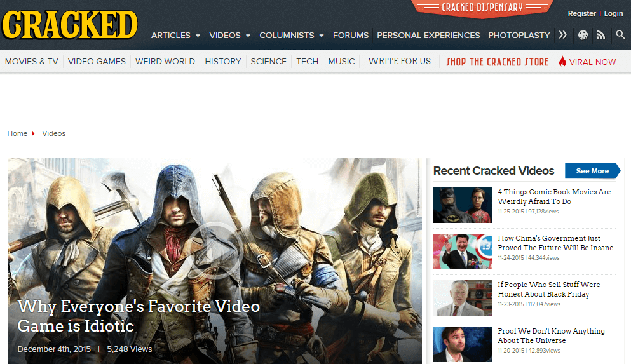Open Batman and Spider-Man comic movies video thumbnail

[463, 205]
